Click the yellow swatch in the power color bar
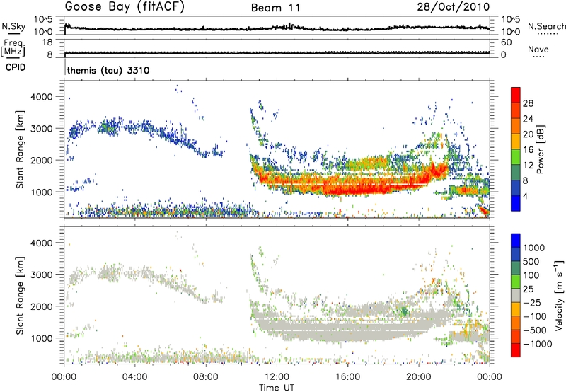The image size is (566, 392). [x=516, y=142]
